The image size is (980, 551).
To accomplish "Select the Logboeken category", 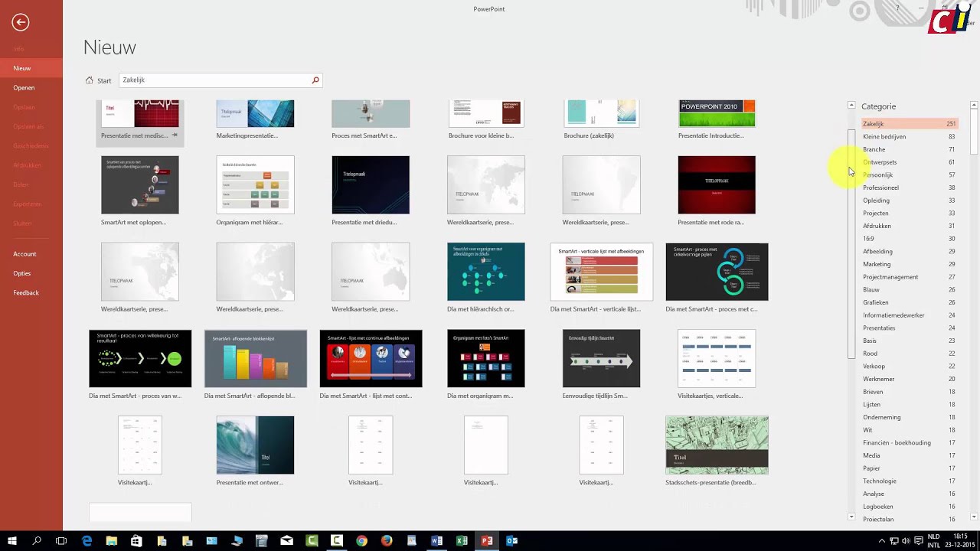I will coord(909,507).
